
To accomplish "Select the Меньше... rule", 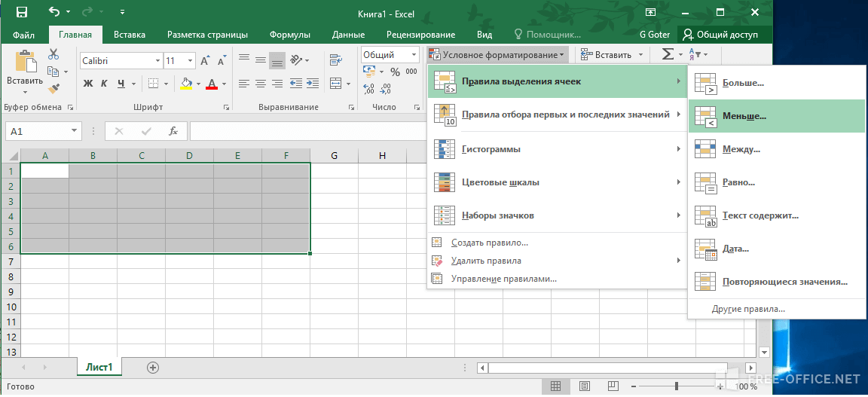I will (x=777, y=116).
